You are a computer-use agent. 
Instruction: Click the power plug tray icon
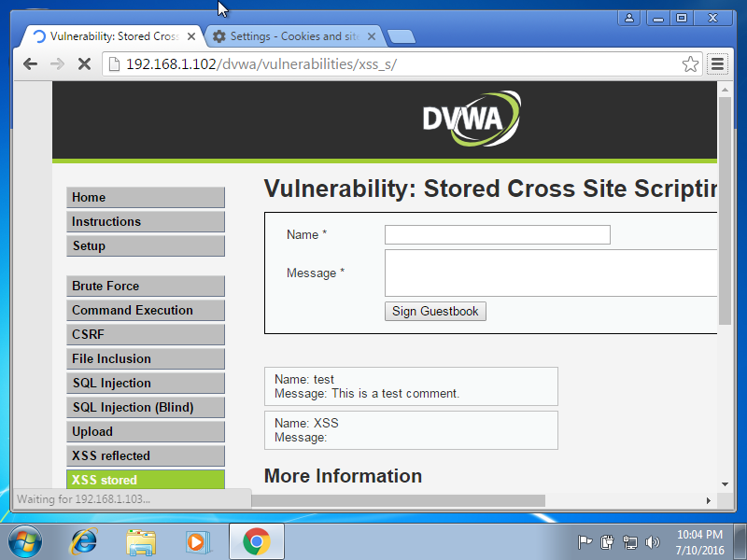point(607,542)
